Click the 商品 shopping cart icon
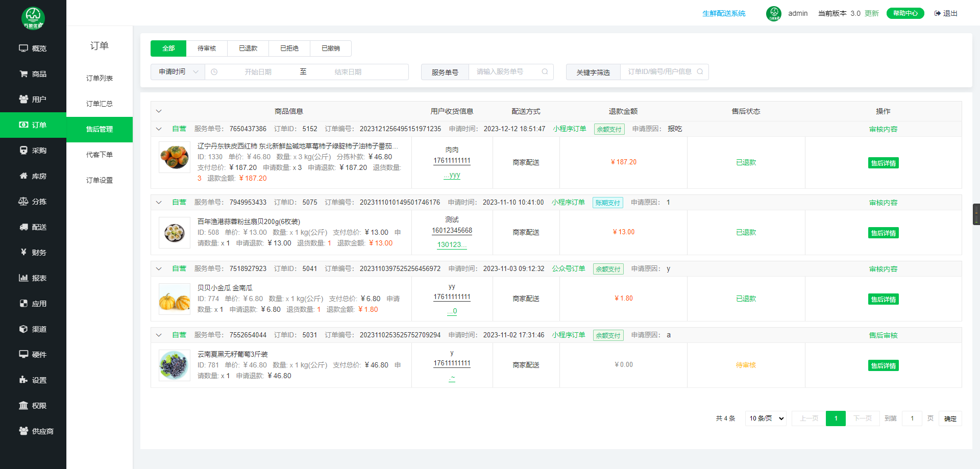The image size is (980, 469). pyautogui.click(x=23, y=73)
